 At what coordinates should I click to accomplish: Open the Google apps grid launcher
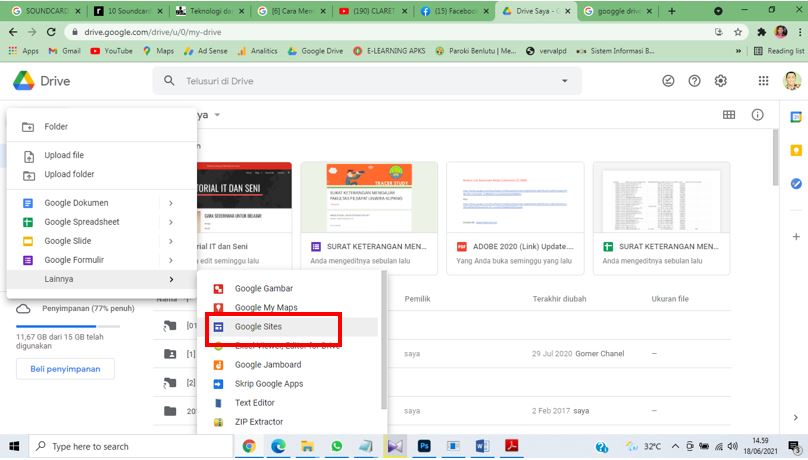tap(763, 81)
